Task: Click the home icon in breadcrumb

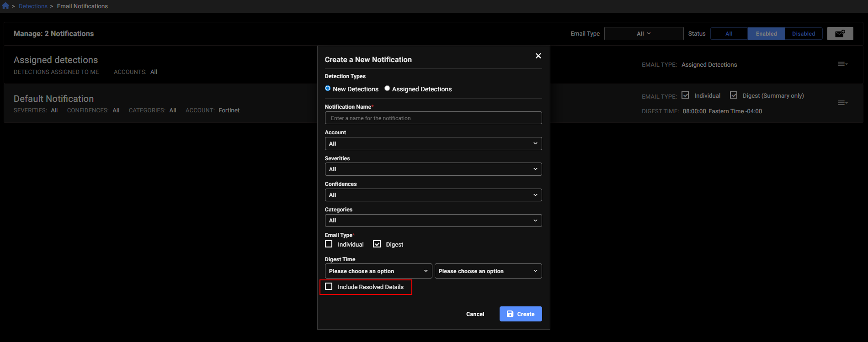Action: (x=5, y=6)
